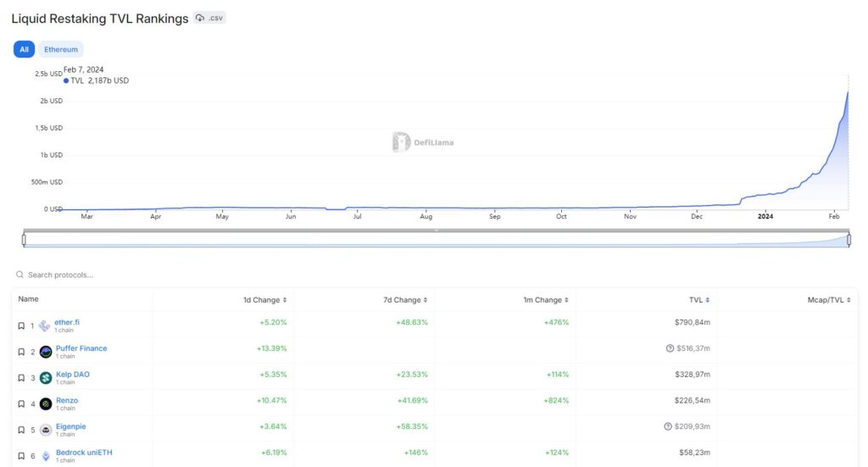Image resolution: width=868 pixels, height=467 pixels.
Task: Bookmark the Bedrock uniETH row
Action: (x=21, y=456)
